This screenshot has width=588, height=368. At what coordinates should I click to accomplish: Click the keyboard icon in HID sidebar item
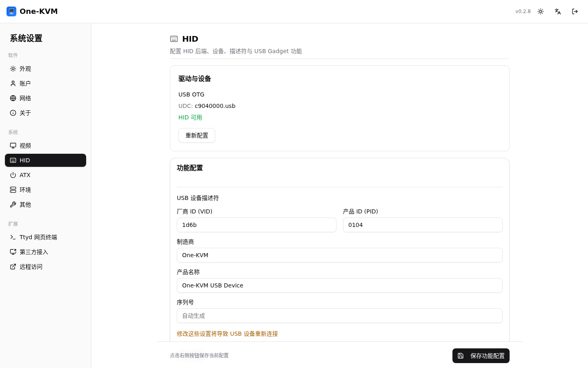[x=13, y=160]
